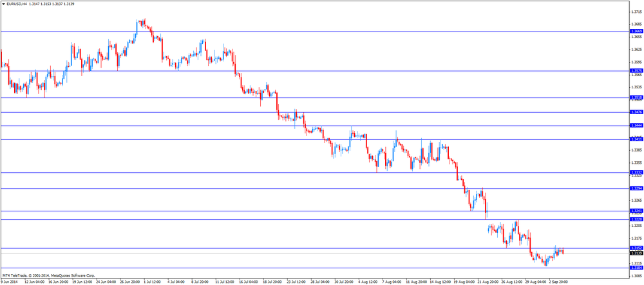Click the 1.3411 price level label
This screenshot has height=285, width=644.
tap(636, 139)
